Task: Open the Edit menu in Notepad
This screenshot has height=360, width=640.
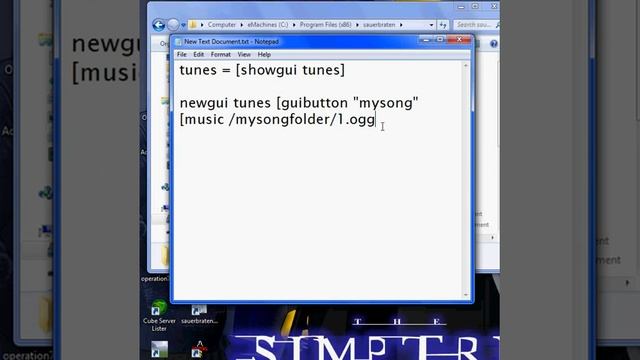Action: pos(198,54)
